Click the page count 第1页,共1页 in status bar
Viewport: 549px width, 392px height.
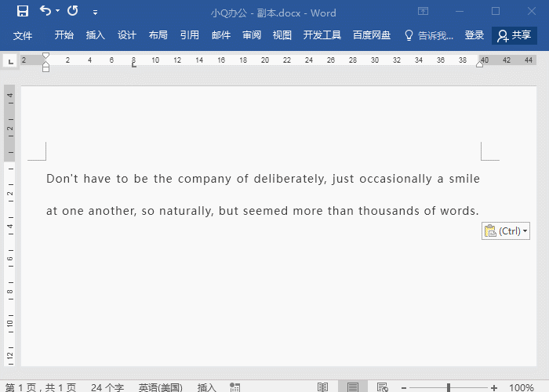click(x=41, y=387)
